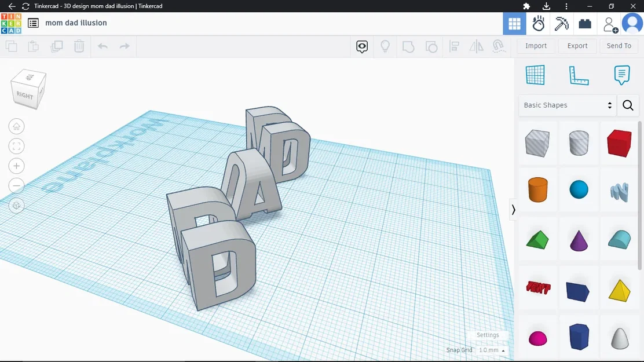
Task: Open the browser three-dot menu
Action: pos(566,6)
